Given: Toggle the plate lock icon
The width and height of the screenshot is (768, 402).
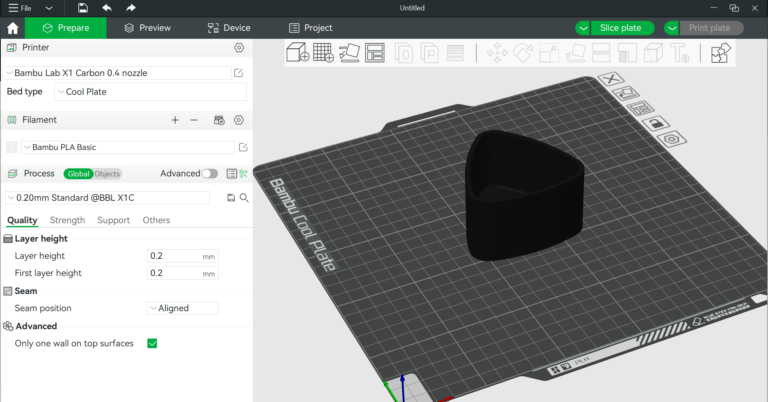Looking at the screenshot, I should (x=656, y=122).
